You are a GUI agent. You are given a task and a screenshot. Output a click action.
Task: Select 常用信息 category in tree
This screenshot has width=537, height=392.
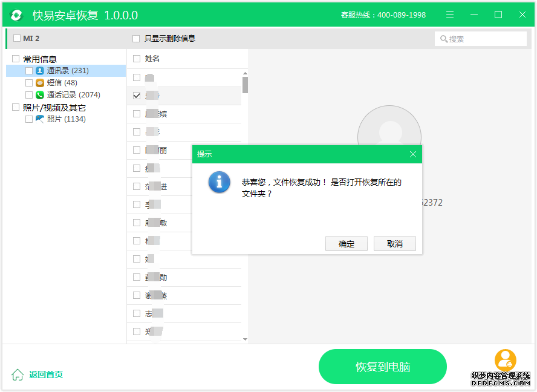click(40, 59)
